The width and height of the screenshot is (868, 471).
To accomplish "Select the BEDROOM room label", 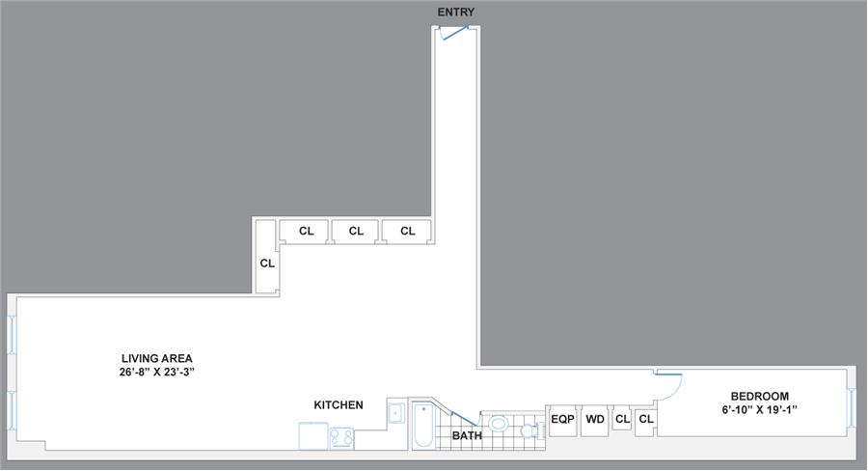I will point(759,397).
